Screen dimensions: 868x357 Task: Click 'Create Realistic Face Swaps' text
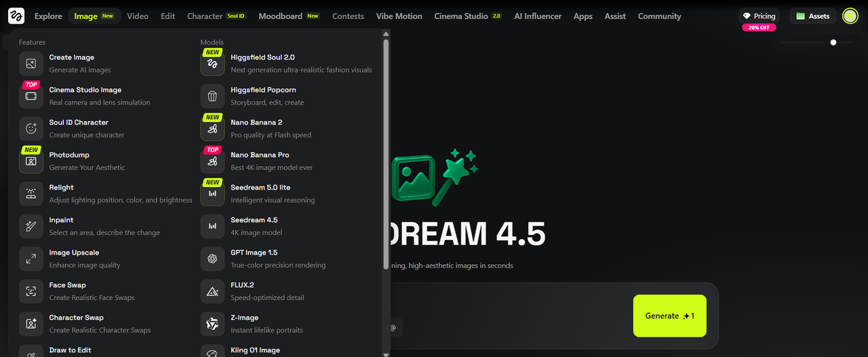[x=92, y=297]
